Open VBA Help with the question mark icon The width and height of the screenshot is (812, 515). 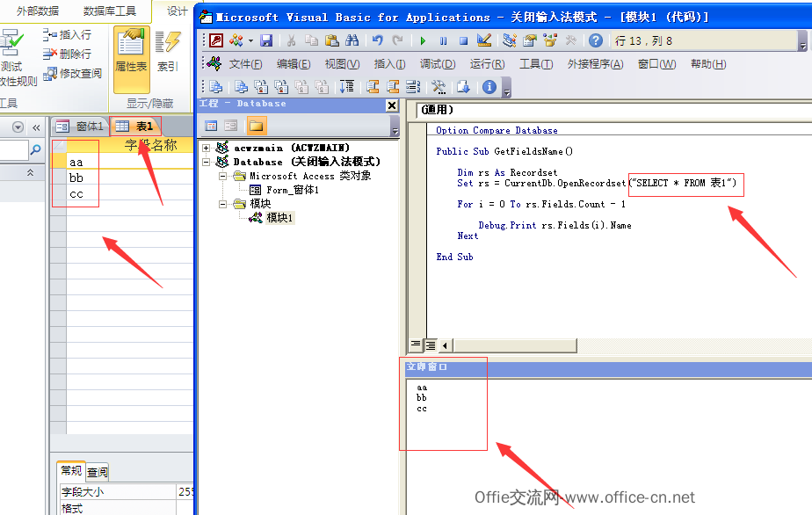coord(596,40)
